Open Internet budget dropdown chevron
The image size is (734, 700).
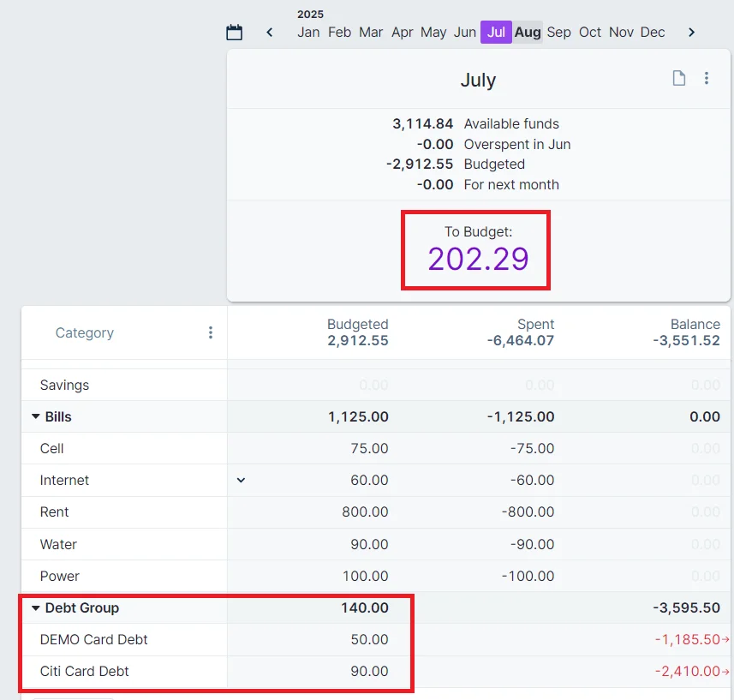click(x=241, y=481)
